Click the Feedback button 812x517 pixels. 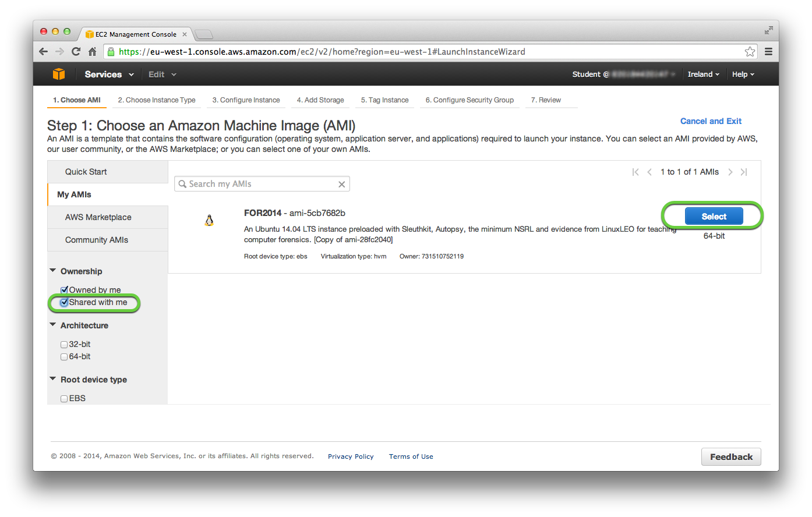click(731, 456)
